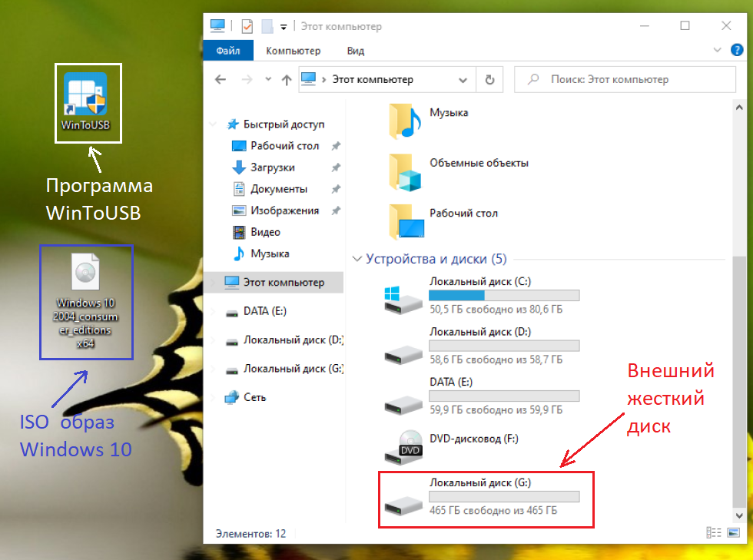This screenshot has height=560, width=753.
Task: Click the New folder icon in title bar
Action: click(267, 26)
